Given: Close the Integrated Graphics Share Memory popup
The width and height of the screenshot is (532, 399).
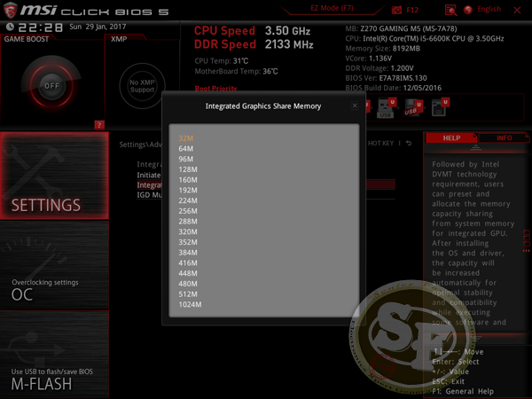Looking at the screenshot, I should coord(355,106).
